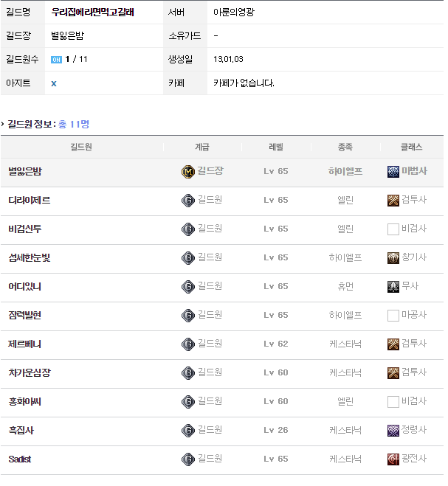Click the 정령사 class icon for 흑집사
448x486 pixels.
coord(393,430)
